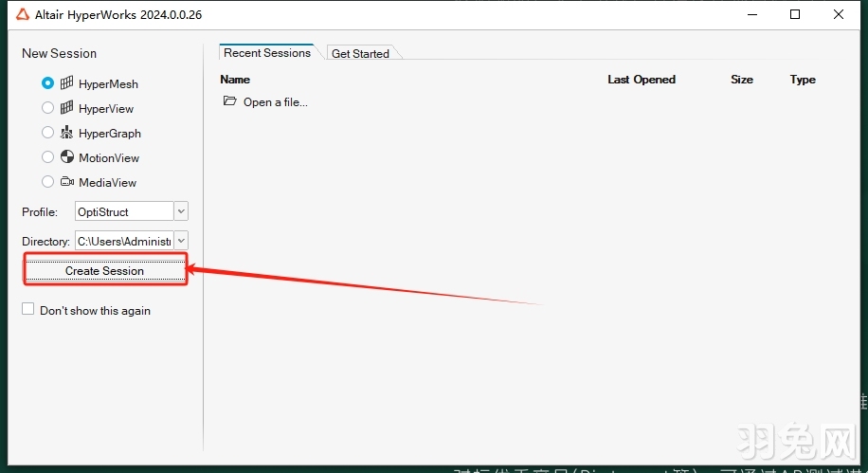The image size is (868, 473).
Task: Click the MotionView icon
Action: [67, 157]
